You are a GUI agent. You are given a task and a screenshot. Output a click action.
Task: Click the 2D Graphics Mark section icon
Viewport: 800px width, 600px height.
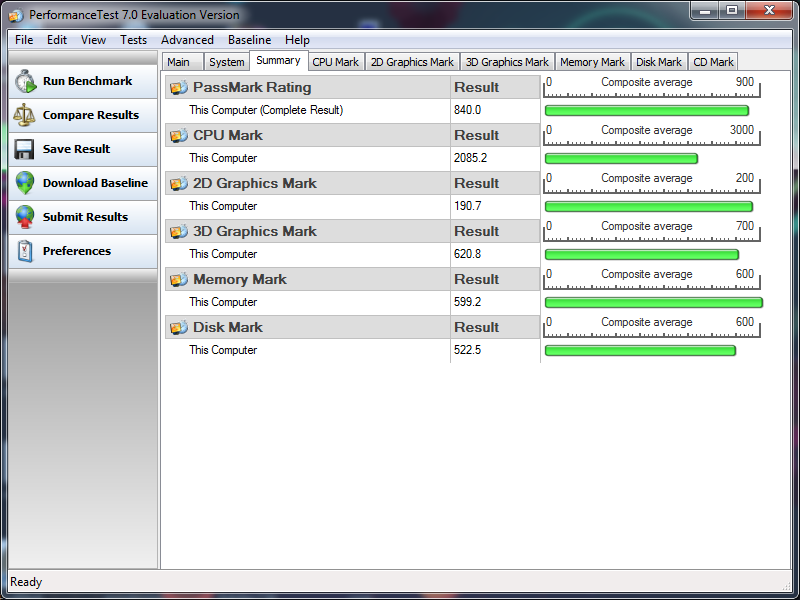point(179,183)
